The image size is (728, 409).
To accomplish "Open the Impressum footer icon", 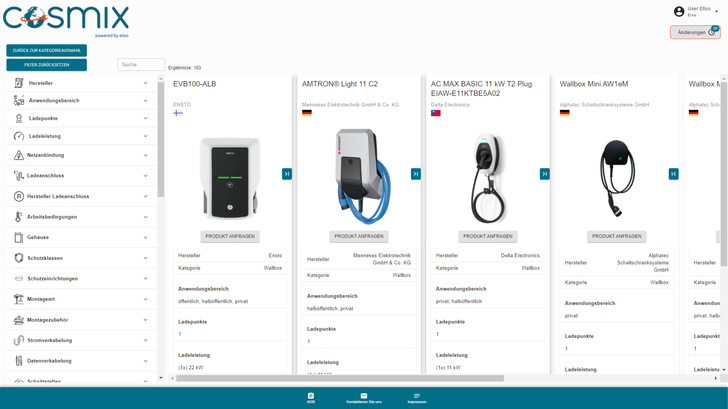I will (417, 396).
